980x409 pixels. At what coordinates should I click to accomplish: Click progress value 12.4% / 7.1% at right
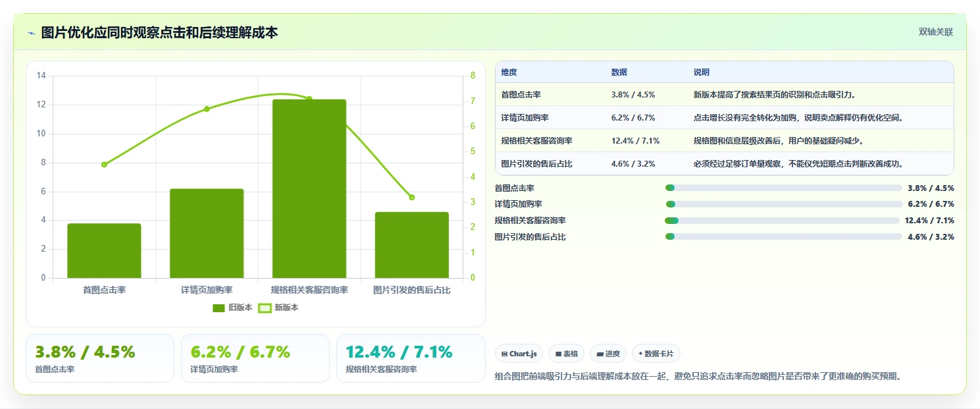click(929, 221)
